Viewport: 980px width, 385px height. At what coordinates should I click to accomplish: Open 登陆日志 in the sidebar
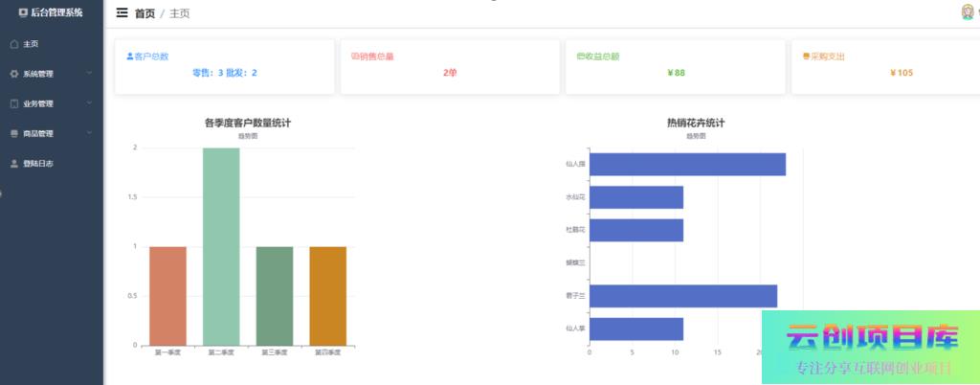[x=38, y=164]
